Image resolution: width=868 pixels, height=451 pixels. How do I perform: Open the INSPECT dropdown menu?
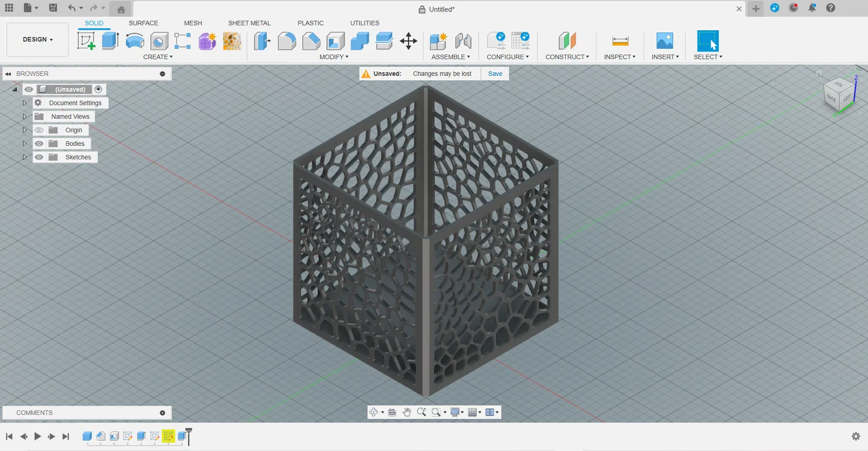pyautogui.click(x=620, y=57)
